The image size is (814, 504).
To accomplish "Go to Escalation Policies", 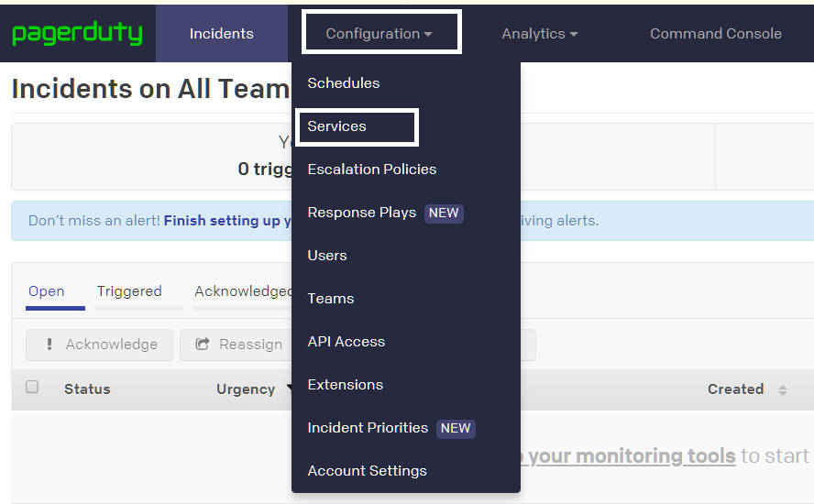I will point(372,170).
